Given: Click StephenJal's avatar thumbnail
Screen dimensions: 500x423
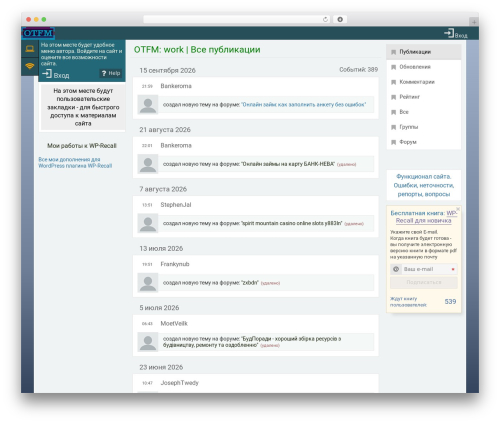Looking at the screenshot, I should click(x=148, y=223).
